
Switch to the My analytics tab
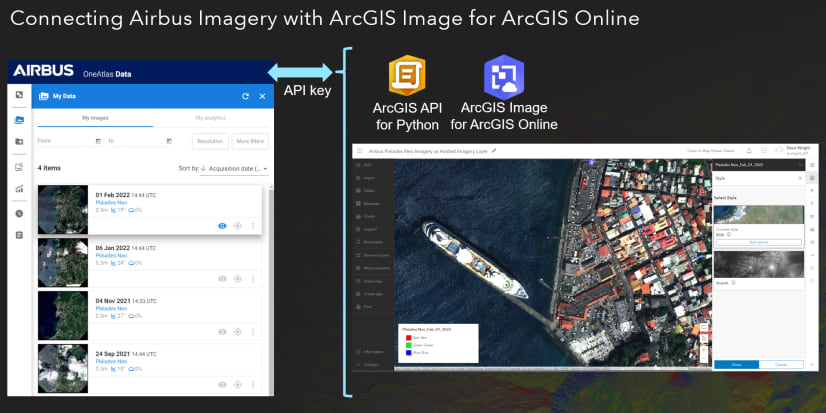pyautogui.click(x=211, y=118)
